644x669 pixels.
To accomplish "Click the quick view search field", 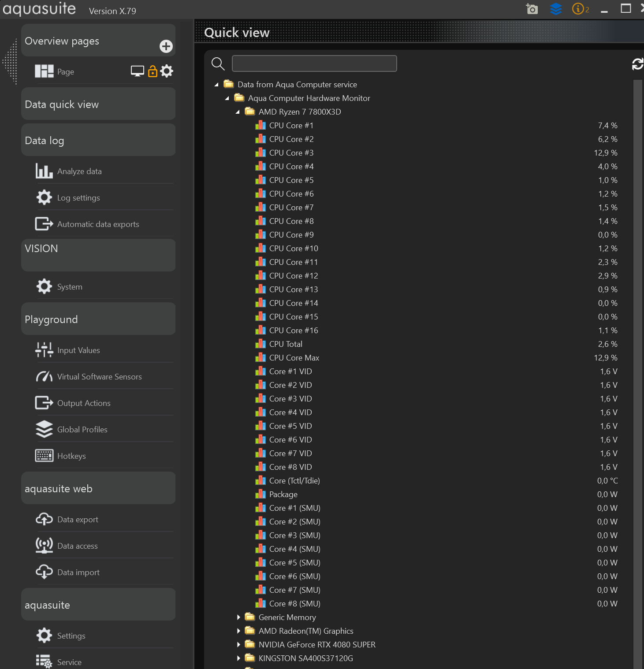I will (314, 63).
